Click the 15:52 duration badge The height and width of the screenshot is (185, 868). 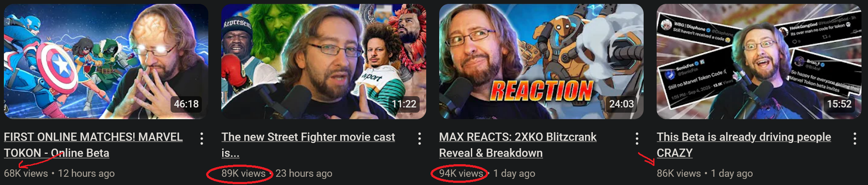(839, 104)
